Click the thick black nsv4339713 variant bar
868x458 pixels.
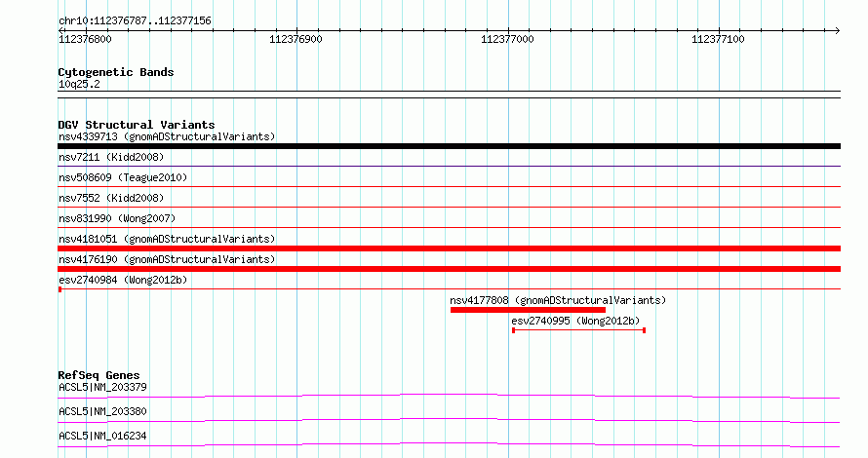(449, 146)
